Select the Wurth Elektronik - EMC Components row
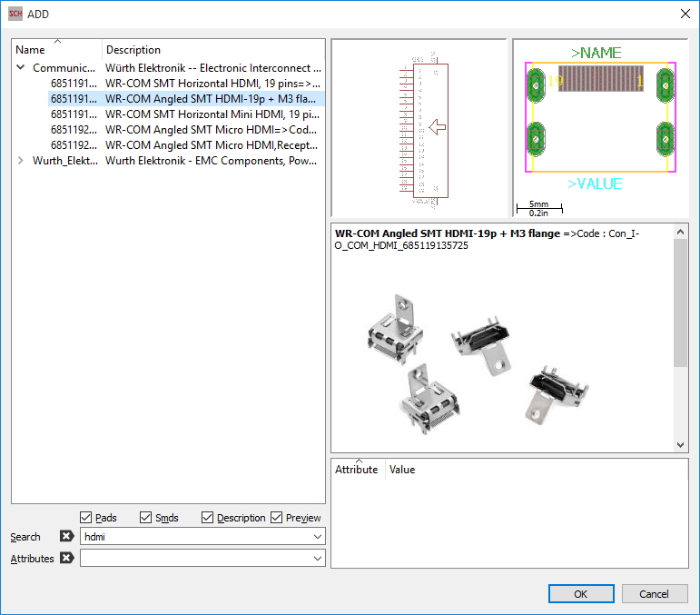Image resolution: width=700 pixels, height=615 pixels. click(176, 161)
